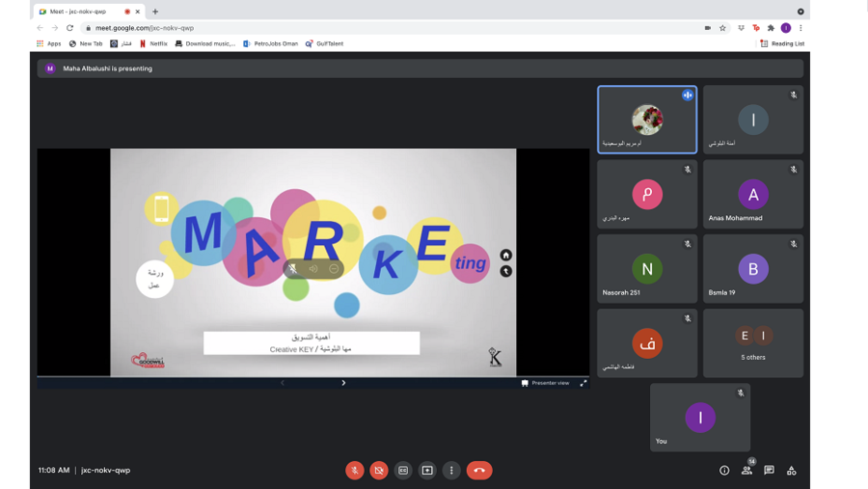
Task: Open the chat panel
Action: coord(769,471)
